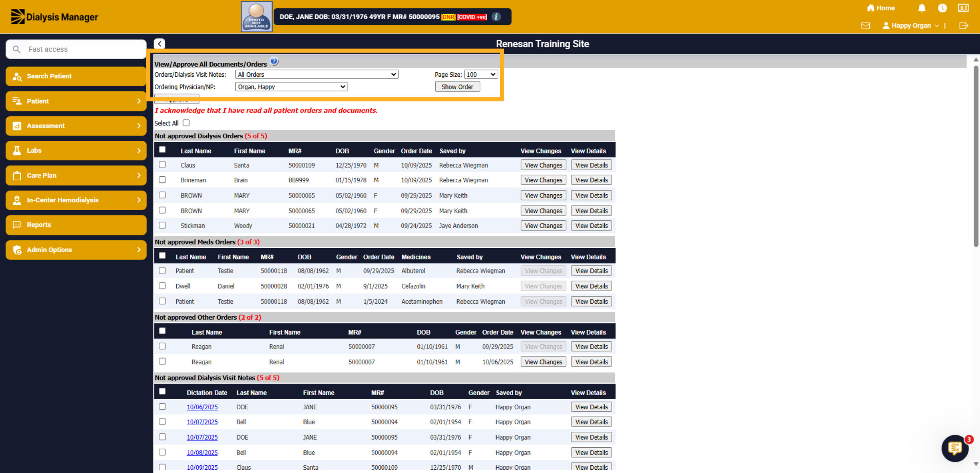Expand the Happy Organ user menu
This screenshot has width=980, height=473.
pos(911,26)
